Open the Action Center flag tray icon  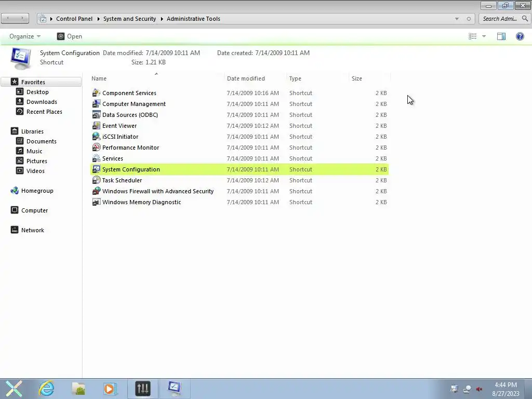pyautogui.click(x=454, y=389)
